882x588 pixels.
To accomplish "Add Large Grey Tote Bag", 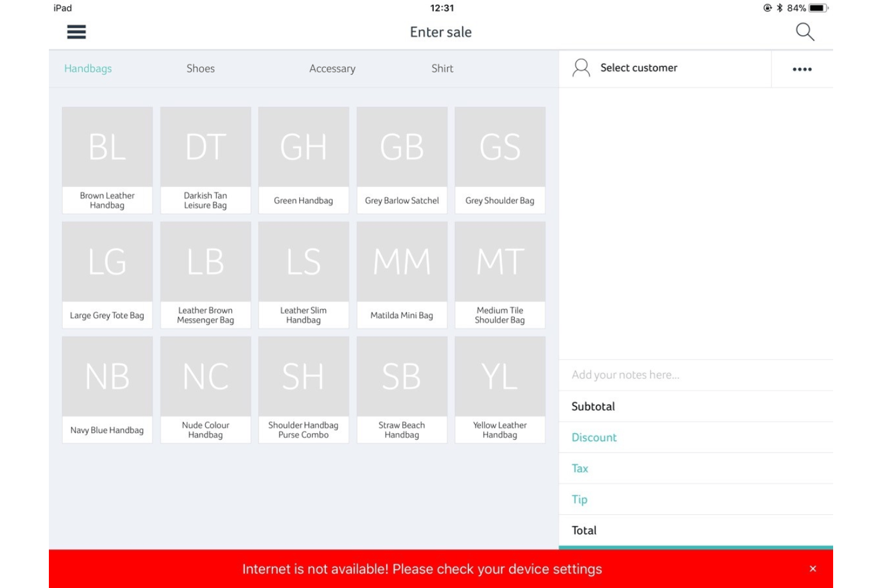I will pyautogui.click(x=107, y=275).
